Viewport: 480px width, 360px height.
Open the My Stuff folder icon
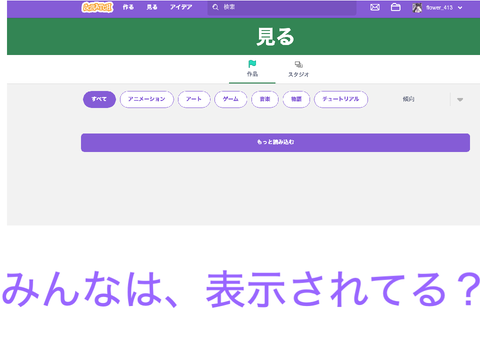coord(396,7)
